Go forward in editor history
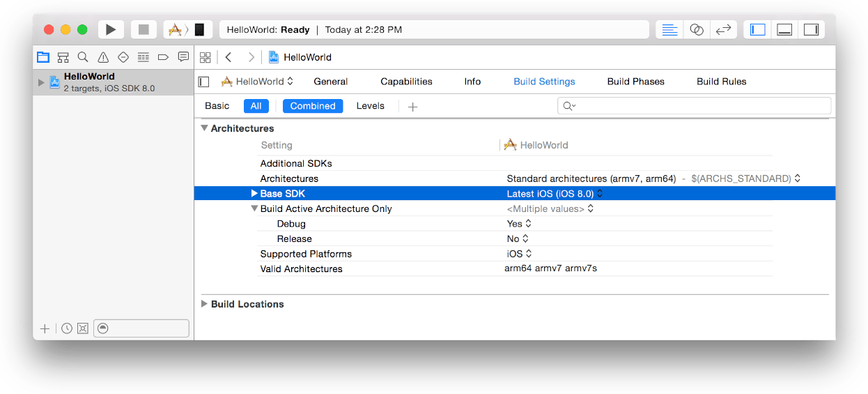868x394 pixels. point(251,57)
